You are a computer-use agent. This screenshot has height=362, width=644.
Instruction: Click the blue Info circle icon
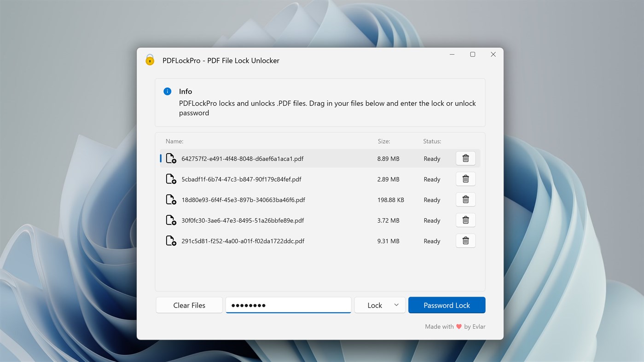tap(167, 91)
